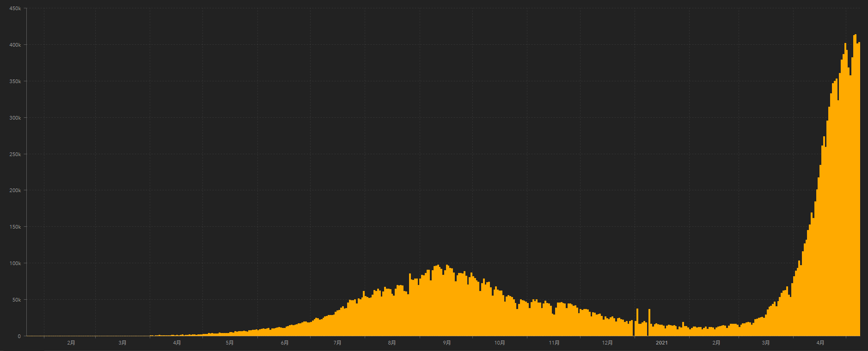Click the 2月 label right after 2021

tap(716, 343)
